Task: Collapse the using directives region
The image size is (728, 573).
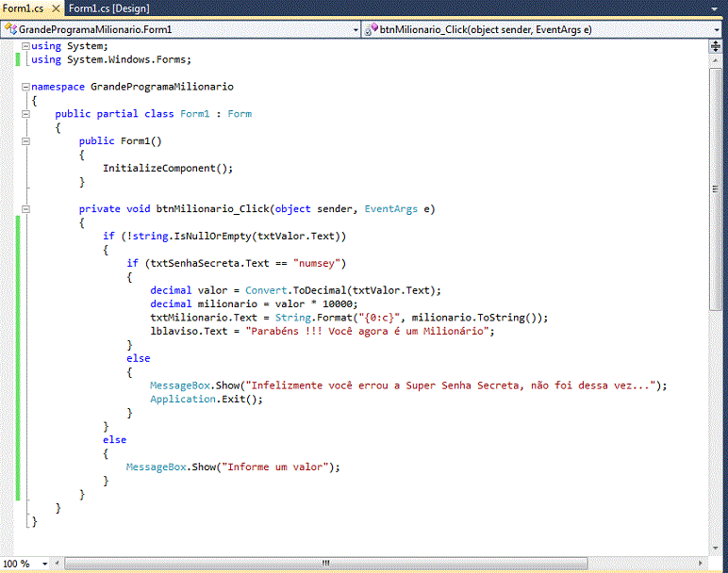Action: [x=26, y=46]
